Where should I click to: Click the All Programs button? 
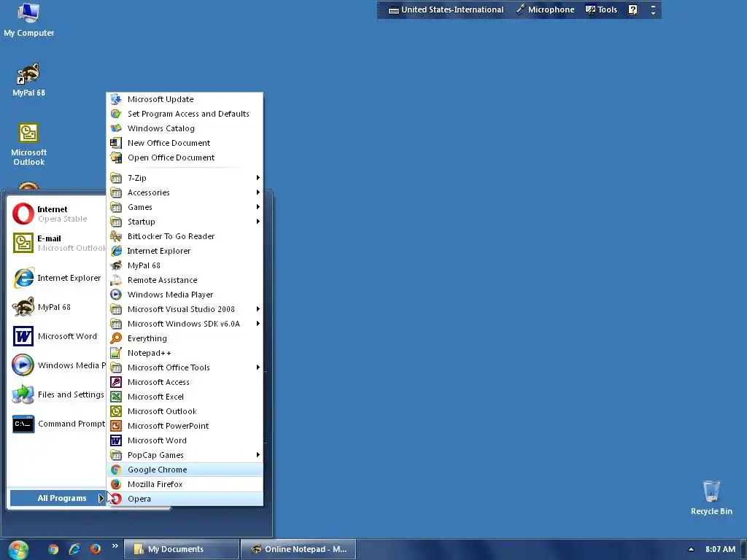(58, 499)
